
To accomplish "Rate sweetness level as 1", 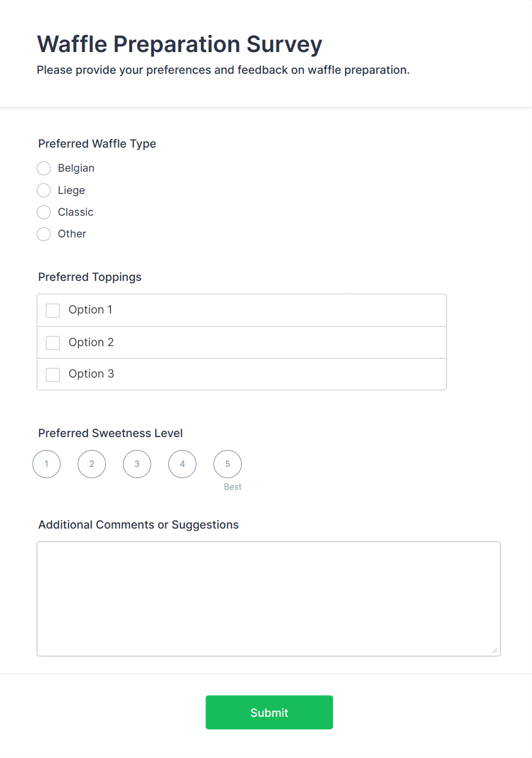I will tap(47, 464).
